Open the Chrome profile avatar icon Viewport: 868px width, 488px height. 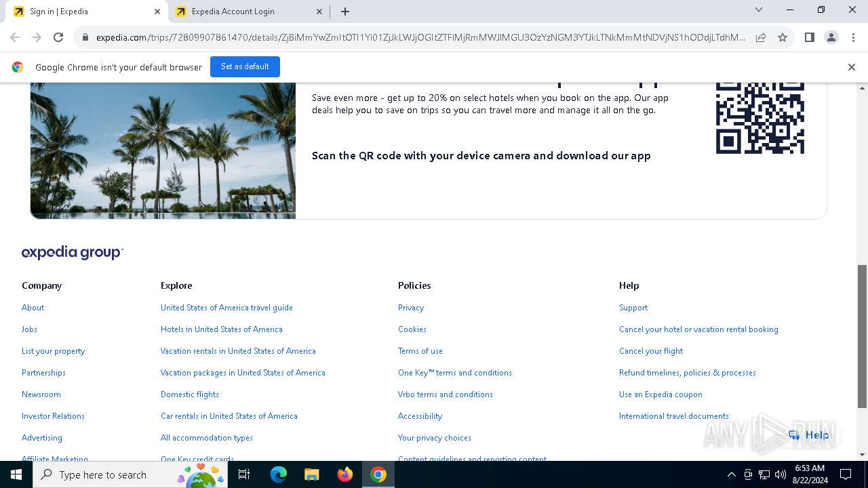pos(831,37)
